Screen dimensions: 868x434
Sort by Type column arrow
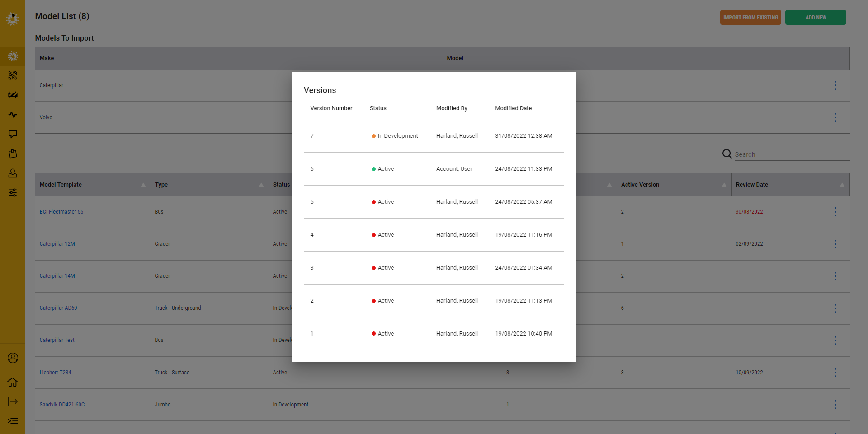261,185
